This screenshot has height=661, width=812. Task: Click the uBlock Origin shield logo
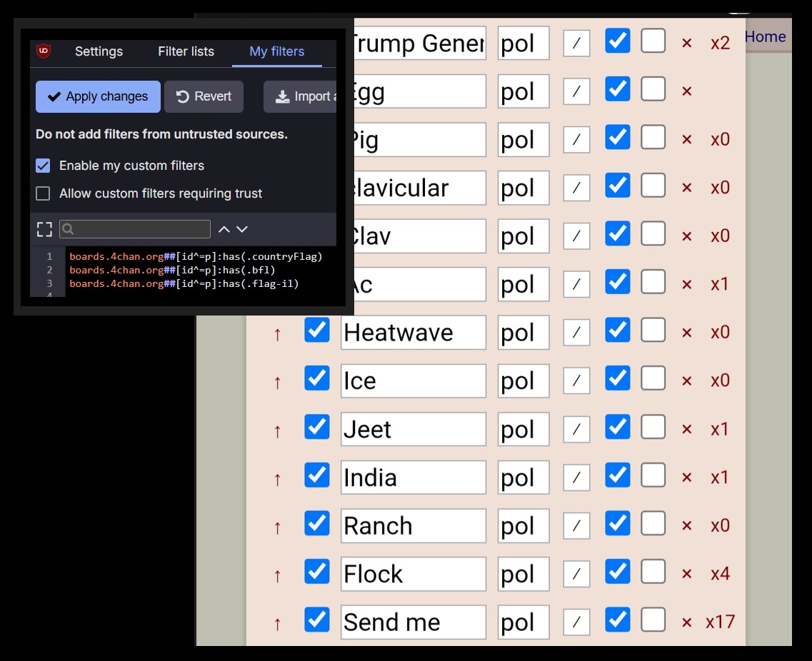[44, 51]
